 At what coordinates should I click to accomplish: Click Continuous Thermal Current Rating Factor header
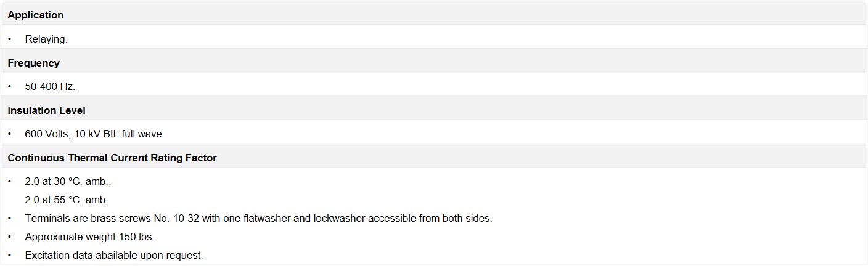pos(112,158)
